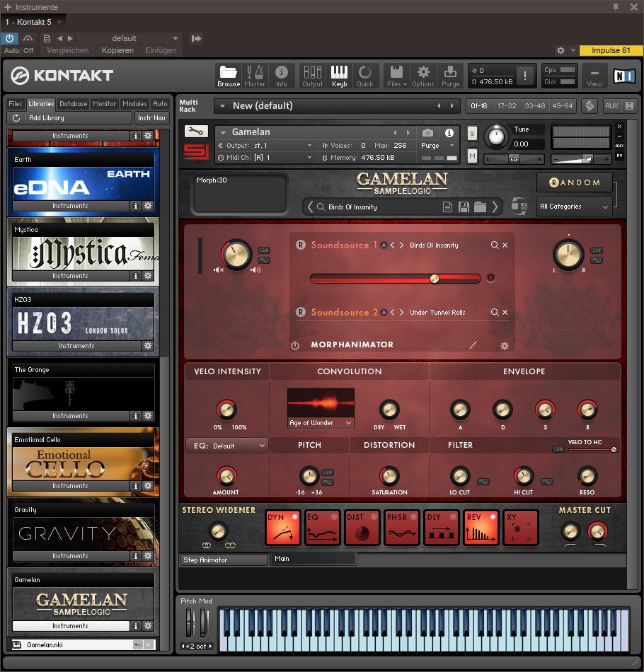This screenshot has height=672, width=644.
Task: Click the RANDOM button
Action: (574, 183)
